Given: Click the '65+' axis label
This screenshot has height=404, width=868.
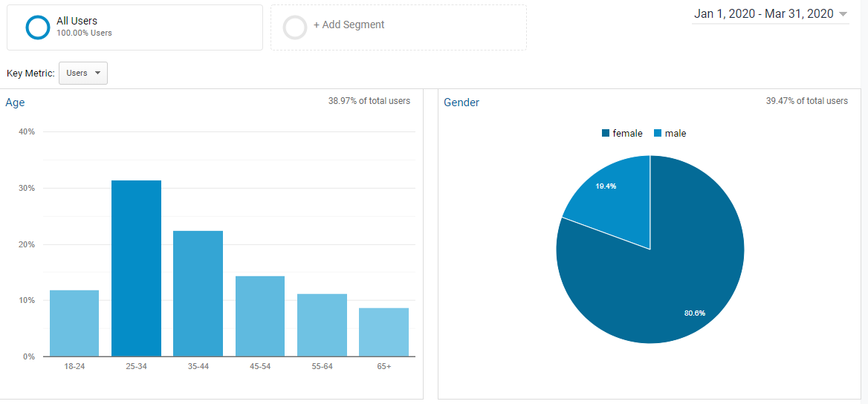Looking at the screenshot, I should point(383,366).
